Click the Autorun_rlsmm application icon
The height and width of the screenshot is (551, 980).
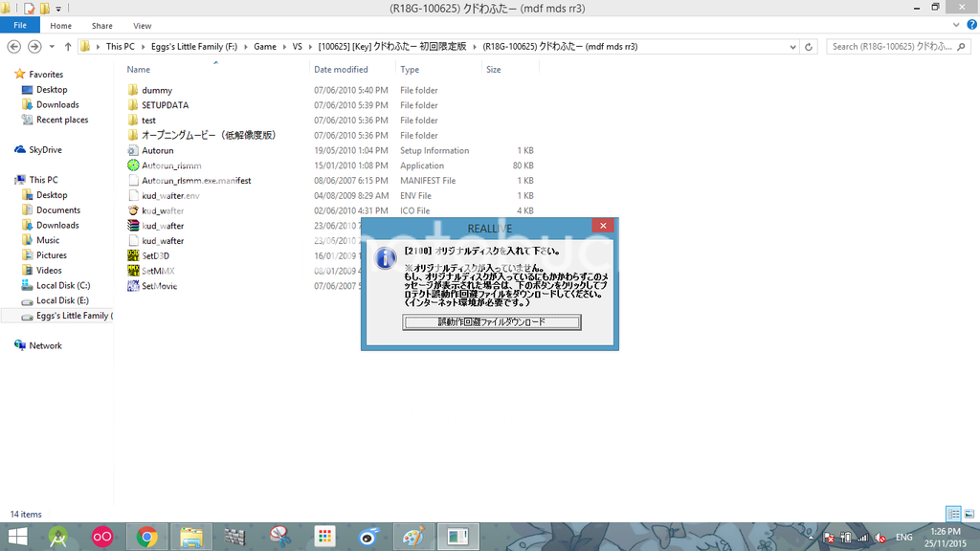coord(133,165)
